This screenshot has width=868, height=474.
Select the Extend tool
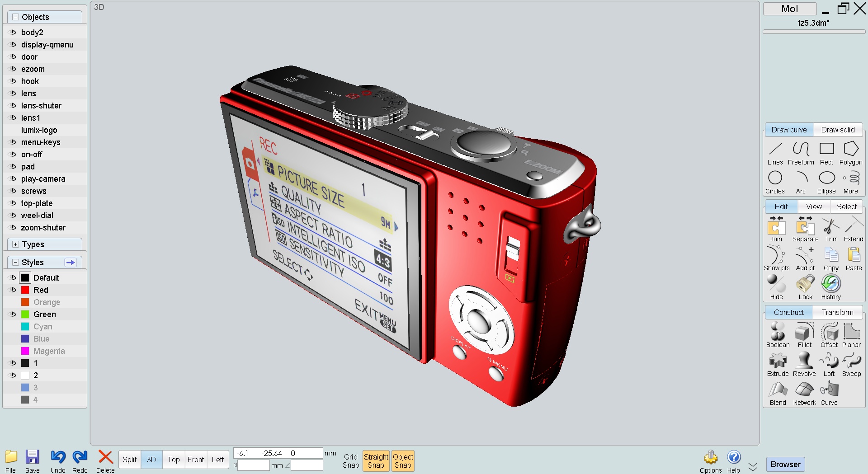tap(854, 229)
